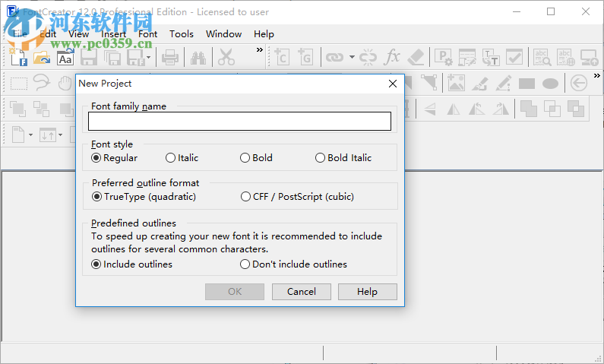Open the Insert menu
Image resolution: width=604 pixels, height=364 pixels.
(x=113, y=34)
